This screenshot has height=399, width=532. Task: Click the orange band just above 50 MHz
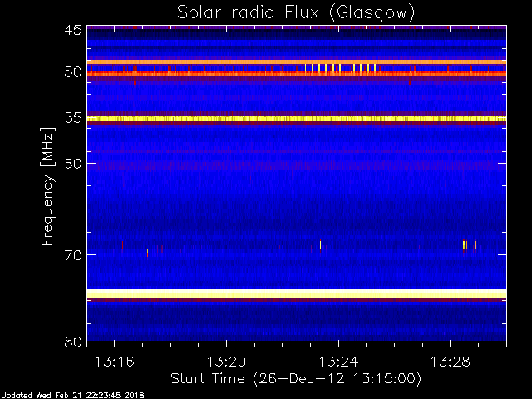(297, 62)
